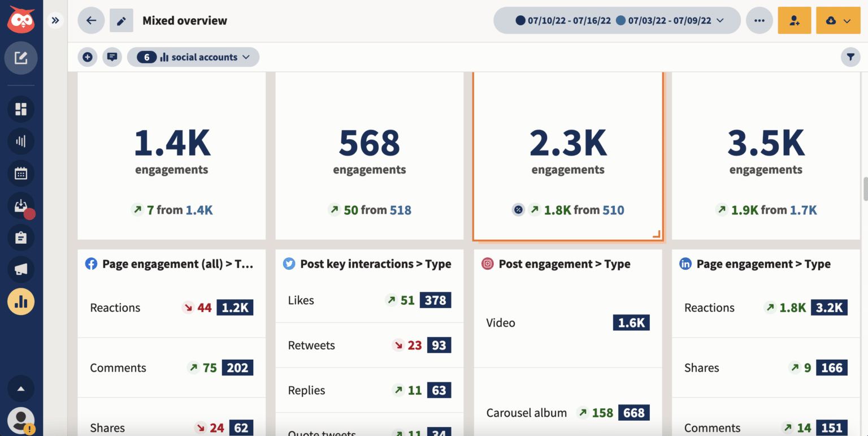
Task: Open the filter icon on the report toolbar
Action: (x=850, y=57)
